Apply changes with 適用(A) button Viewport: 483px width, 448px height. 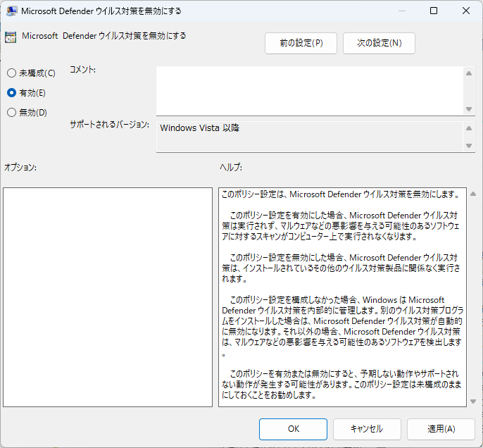pyautogui.click(x=441, y=429)
